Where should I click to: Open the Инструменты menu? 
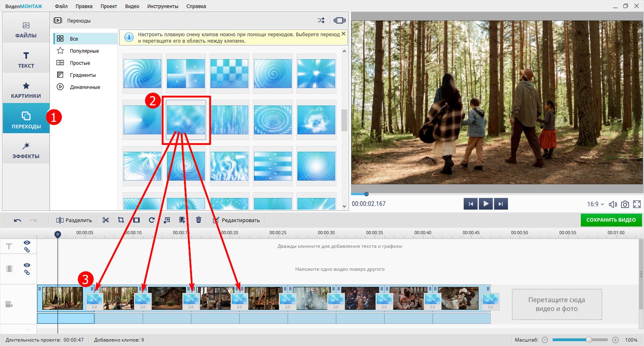[163, 6]
